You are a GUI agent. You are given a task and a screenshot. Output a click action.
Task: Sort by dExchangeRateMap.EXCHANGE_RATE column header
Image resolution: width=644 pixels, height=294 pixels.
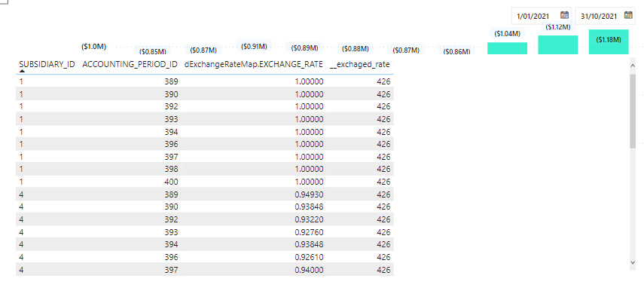click(x=253, y=64)
